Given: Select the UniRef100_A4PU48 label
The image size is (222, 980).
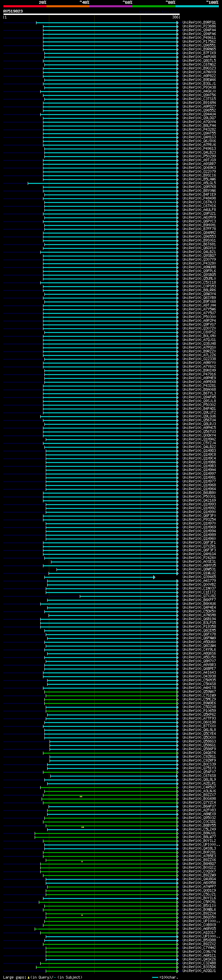Looking at the screenshot, I should click(x=199, y=57).
